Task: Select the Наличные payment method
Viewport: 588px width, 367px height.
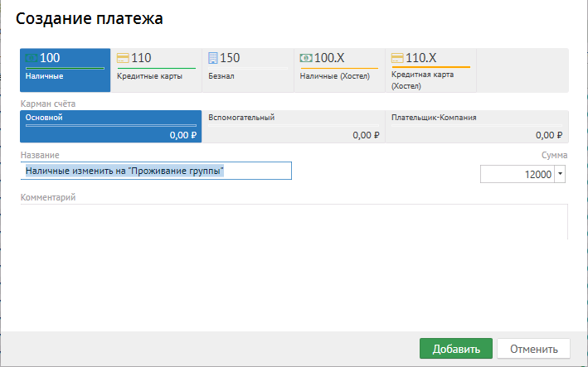Action: (66, 70)
